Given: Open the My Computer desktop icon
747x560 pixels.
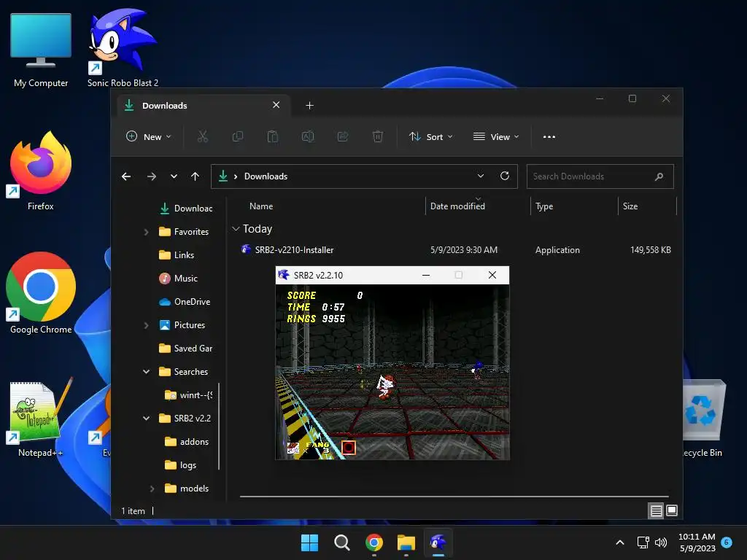Looking at the screenshot, I should click(41, 50).
